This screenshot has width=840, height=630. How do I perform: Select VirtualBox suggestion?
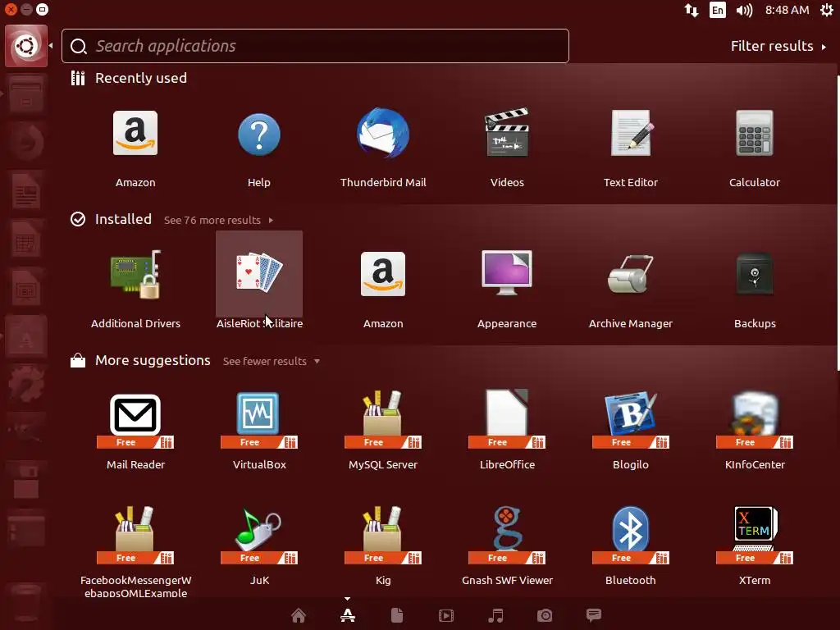[258, 421]
